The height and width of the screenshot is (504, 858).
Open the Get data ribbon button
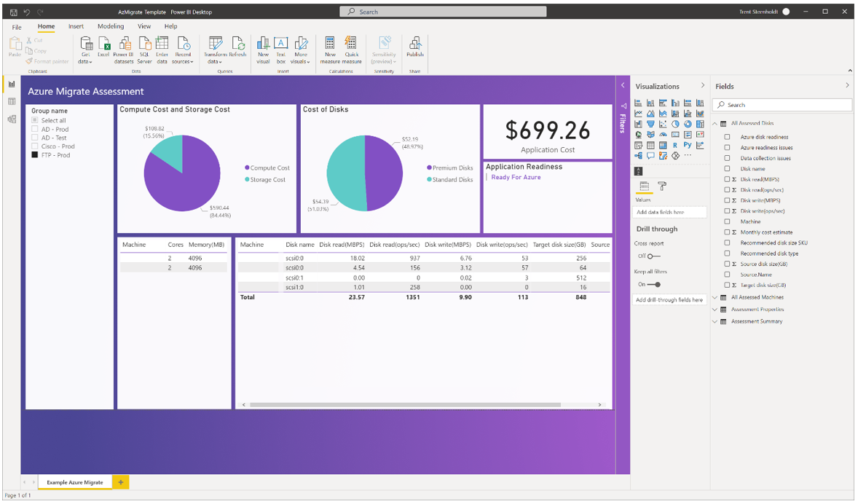(x=85, y=50)
